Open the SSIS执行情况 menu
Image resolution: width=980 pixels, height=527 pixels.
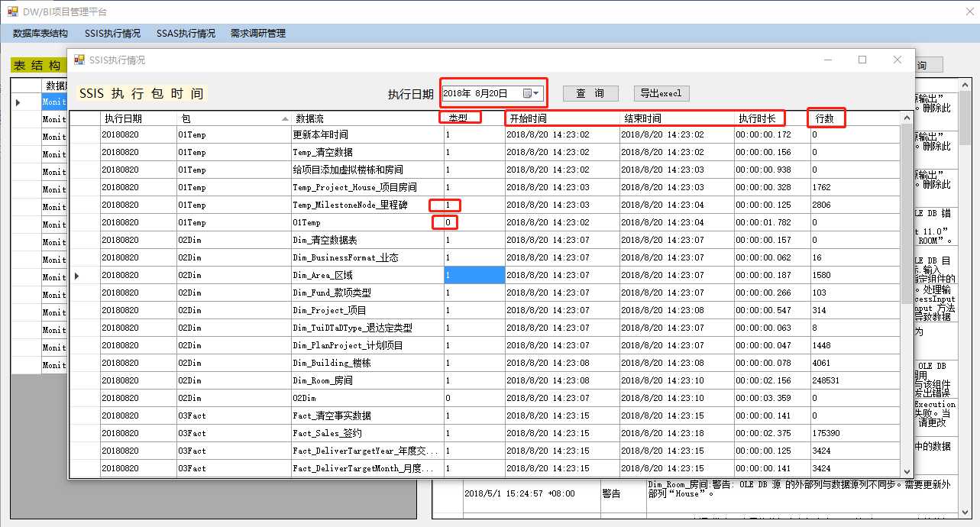(x=112, y=34)
